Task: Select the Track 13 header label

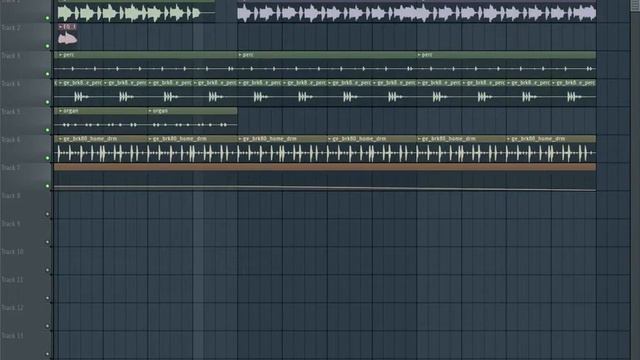Action: (12, 336)
